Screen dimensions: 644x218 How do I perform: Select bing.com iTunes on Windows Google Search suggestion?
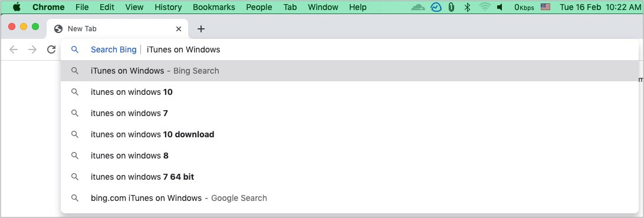(x=350, y=198)
